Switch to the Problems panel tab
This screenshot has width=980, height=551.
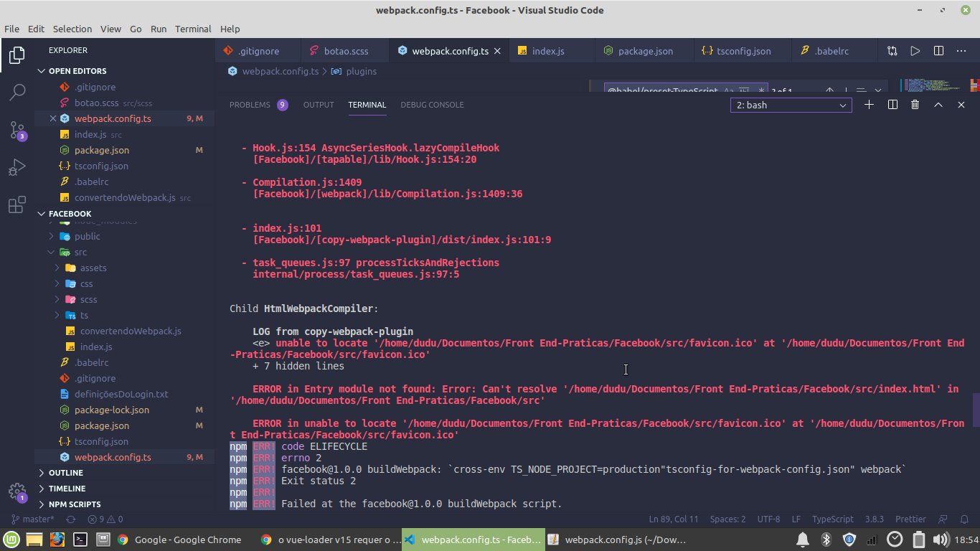click(258, 105)
